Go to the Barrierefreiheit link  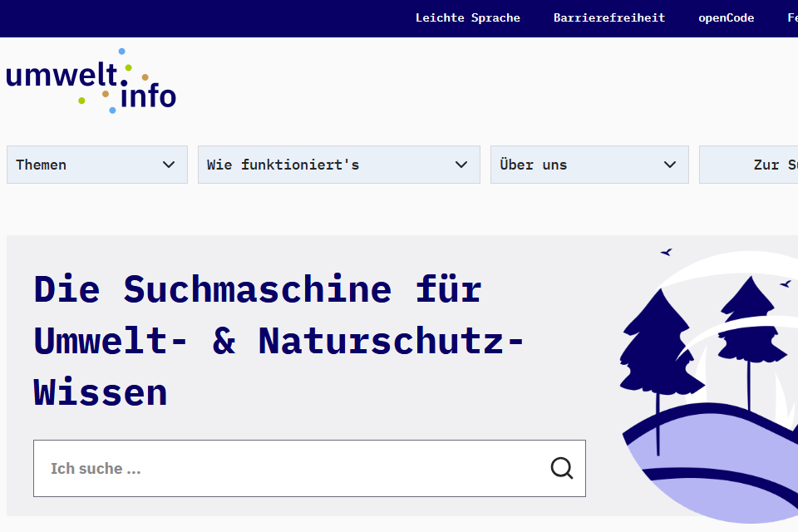click(x=608, y=17)
